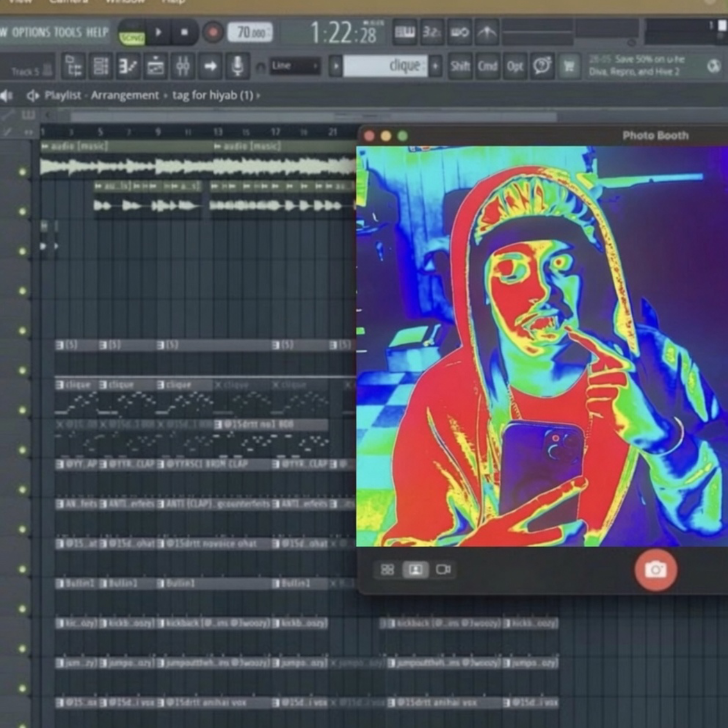Open the Playlist view icon
Screen dimensions: 728x728
coord(155,66)
